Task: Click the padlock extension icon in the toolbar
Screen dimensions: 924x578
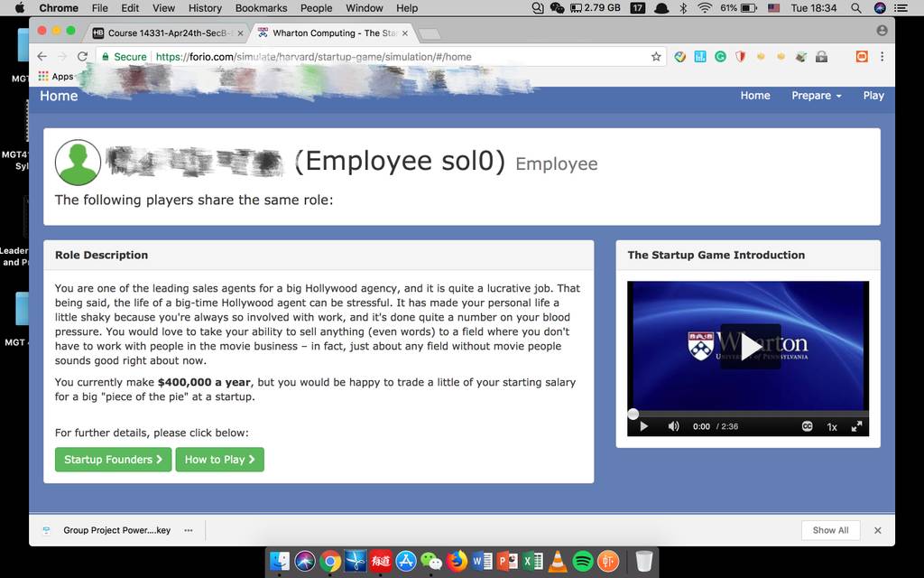Action: click(821, 57)
